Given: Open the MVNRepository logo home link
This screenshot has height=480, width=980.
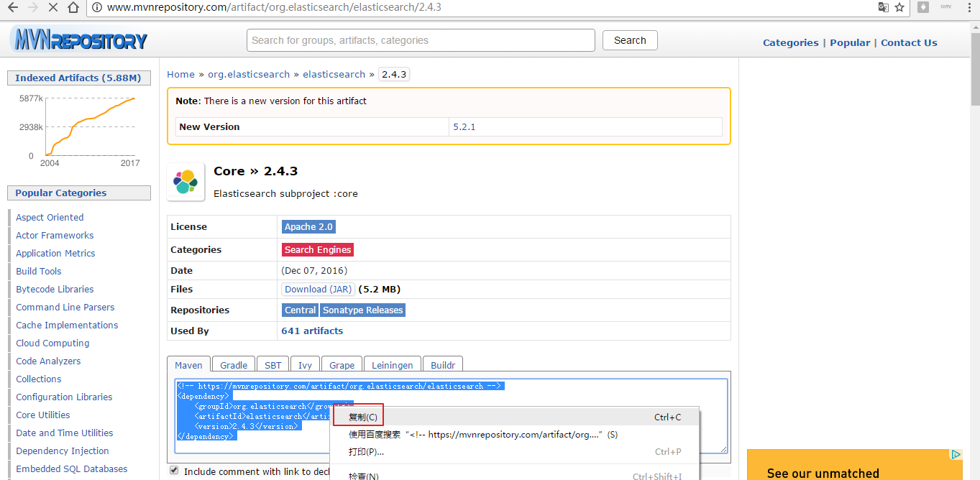Looking at the screenshot, I should pos(79,39).
